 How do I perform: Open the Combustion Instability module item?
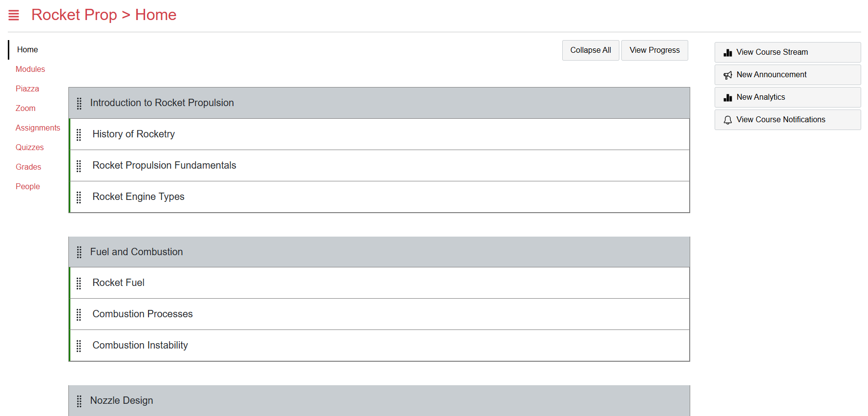tap(140, 345)
